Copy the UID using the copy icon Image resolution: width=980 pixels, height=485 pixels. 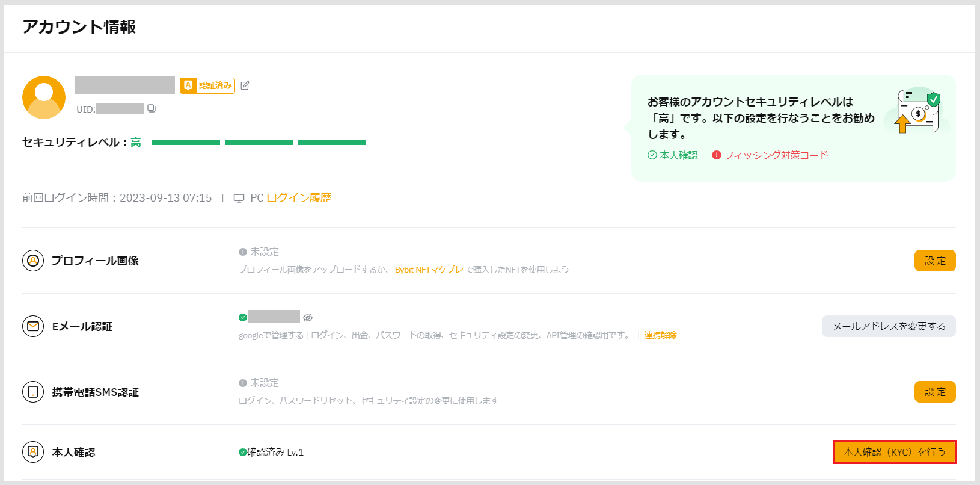click(x=152, y=108)
